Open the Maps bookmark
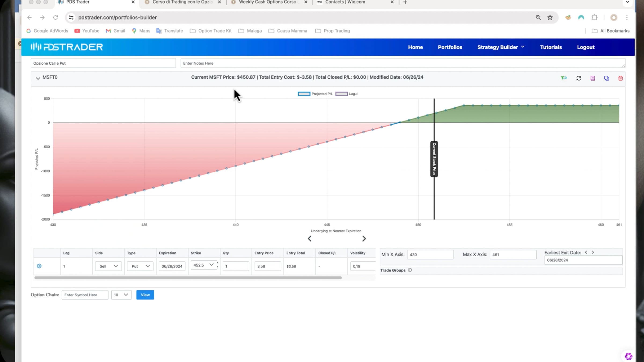 coord(141,31)
